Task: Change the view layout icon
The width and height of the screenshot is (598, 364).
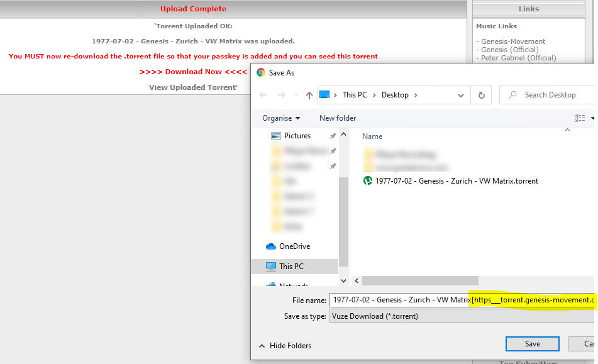Action: click(x=580, y=118)
